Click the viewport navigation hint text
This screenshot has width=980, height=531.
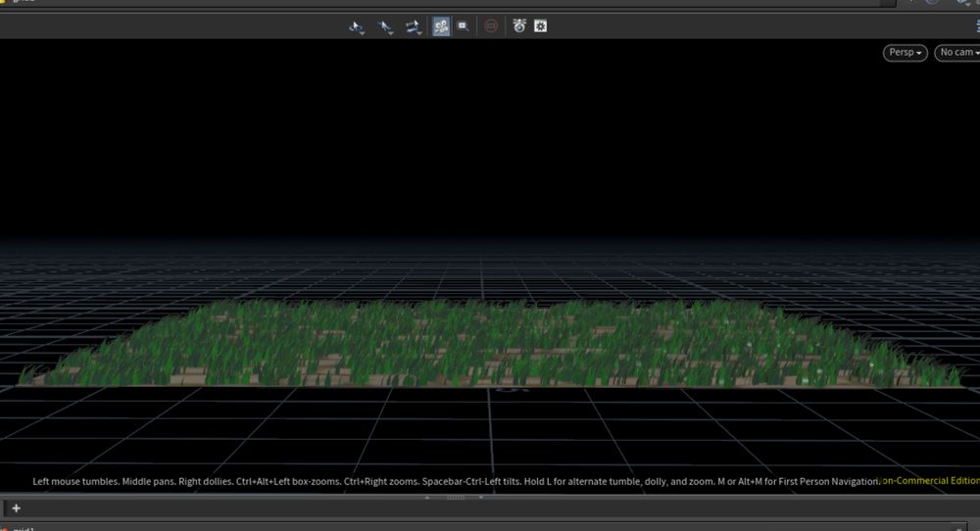pos(456,481)
